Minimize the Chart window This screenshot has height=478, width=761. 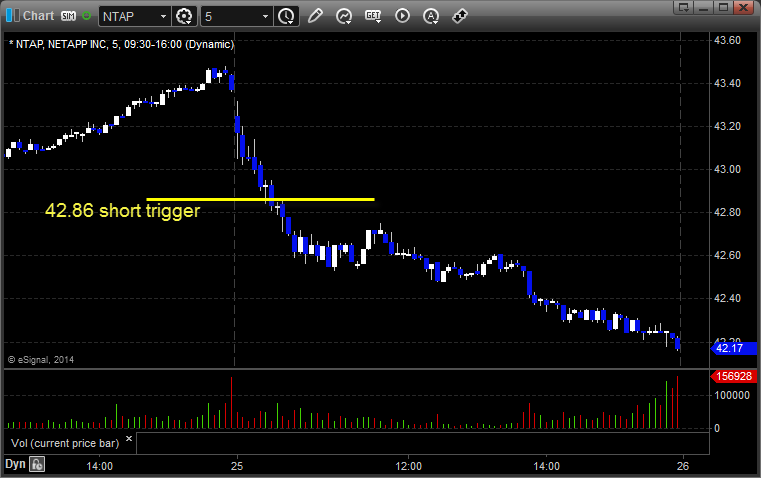pos(703,7)
